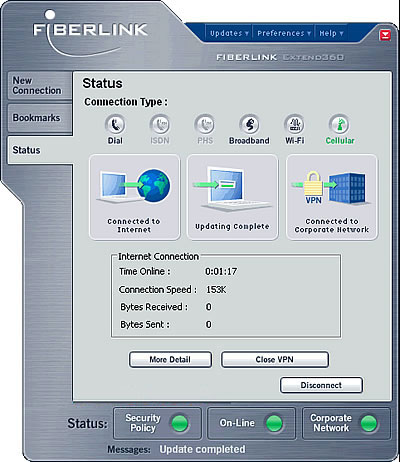This screenshot has height=462, width=400.
Task: Click the Disconnect button
Action: click(321, 385)
